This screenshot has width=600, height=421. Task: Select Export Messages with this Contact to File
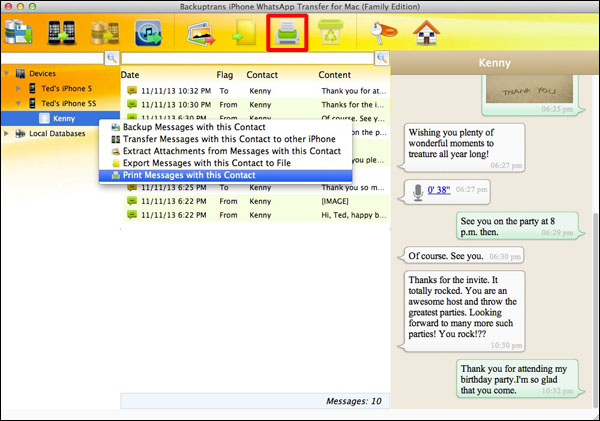click(x=225, y=163)
